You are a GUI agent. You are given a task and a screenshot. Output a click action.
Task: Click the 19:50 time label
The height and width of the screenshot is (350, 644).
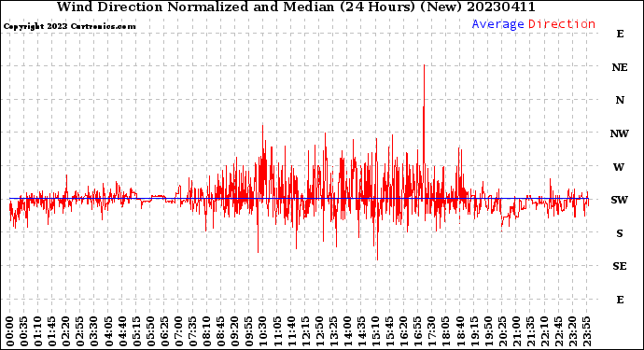[488, 331]
